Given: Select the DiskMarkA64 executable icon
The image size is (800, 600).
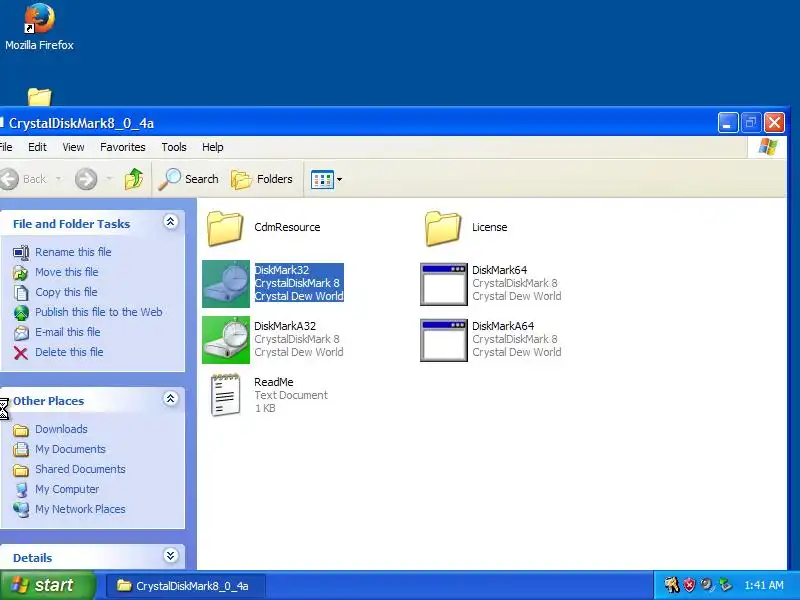Looking at the screenshot, I should [x=443, y=340].
